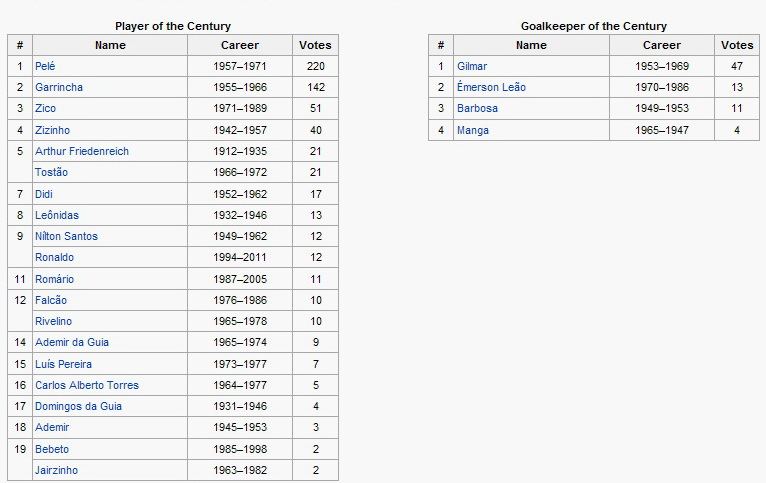Screen dimensions: 766x483
Task: Open the Pelé player link
Action: pos(45,66)
